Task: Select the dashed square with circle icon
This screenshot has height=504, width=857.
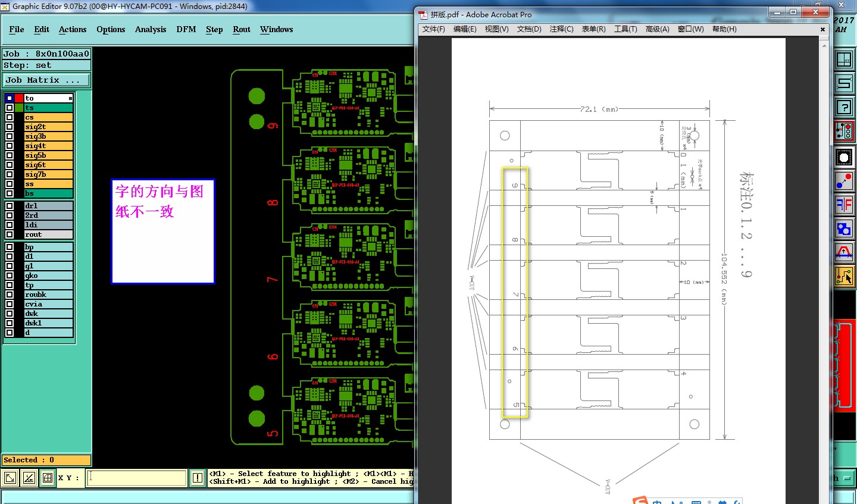Action: coord(844,157)
